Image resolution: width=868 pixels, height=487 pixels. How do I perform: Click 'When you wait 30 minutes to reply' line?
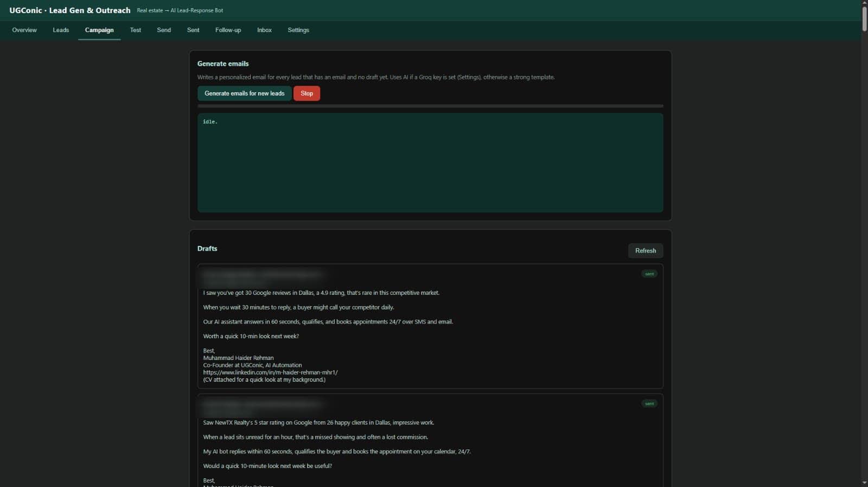tap(298, 307)
